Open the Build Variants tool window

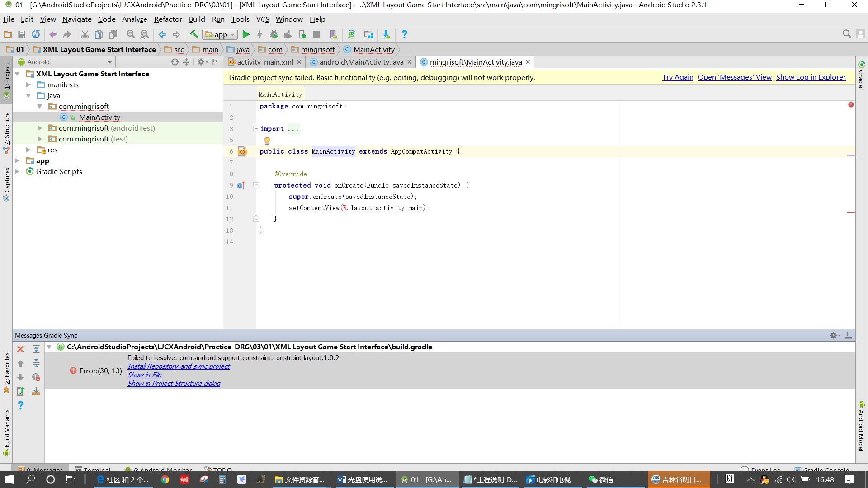pos(6,433)
